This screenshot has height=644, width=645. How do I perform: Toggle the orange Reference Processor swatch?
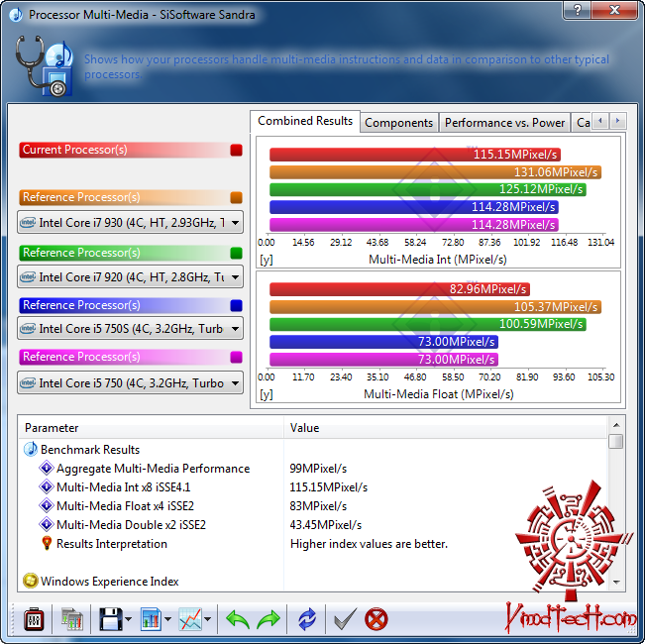236,197
